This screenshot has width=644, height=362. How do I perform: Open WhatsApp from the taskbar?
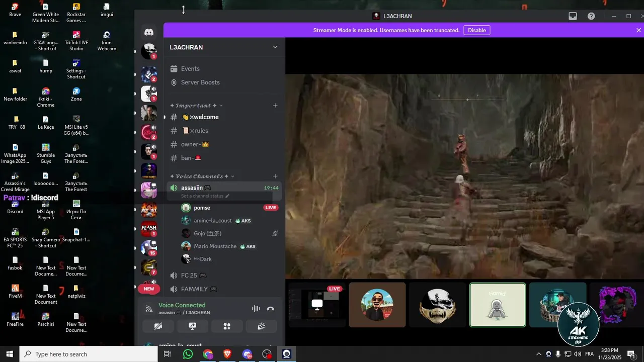tap(188, 354)
